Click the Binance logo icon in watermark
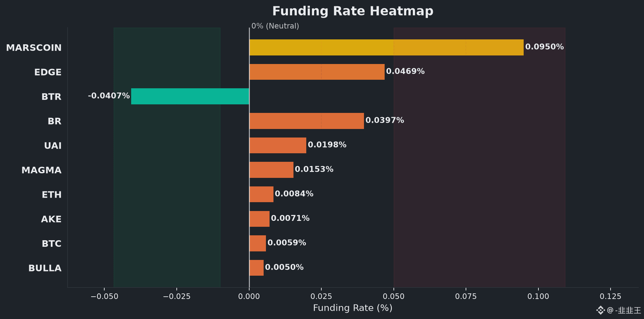This screenshot has width=644, height=319. 600,310
